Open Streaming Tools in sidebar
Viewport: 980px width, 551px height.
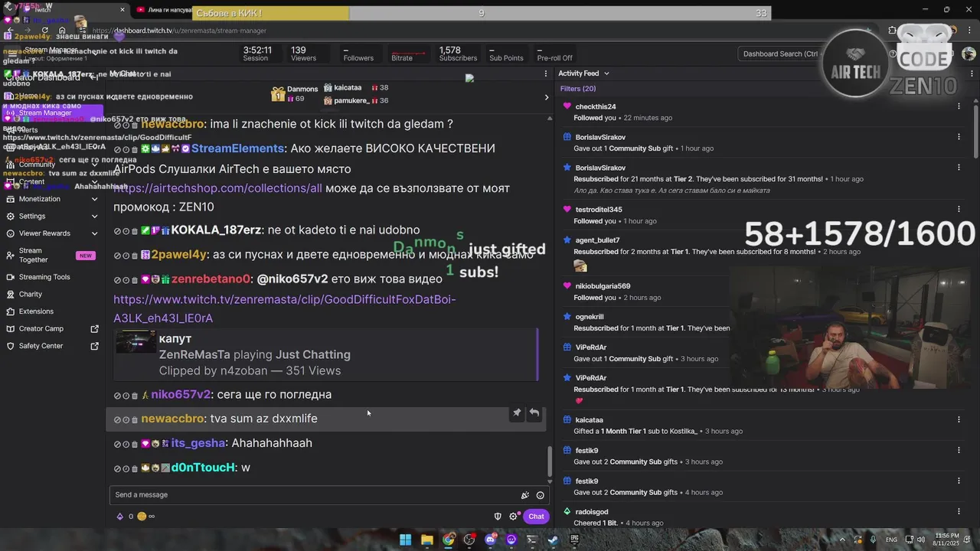pos(44,277)
